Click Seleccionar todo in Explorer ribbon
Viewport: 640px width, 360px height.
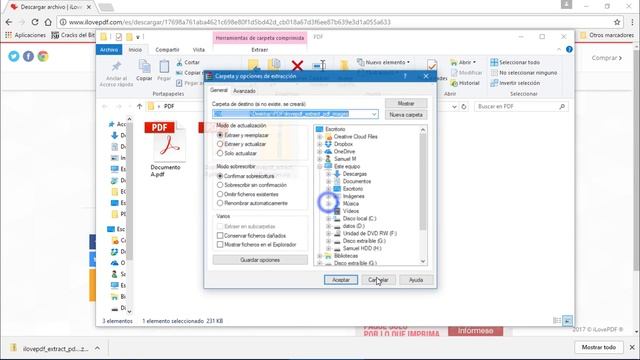(515, 62)
